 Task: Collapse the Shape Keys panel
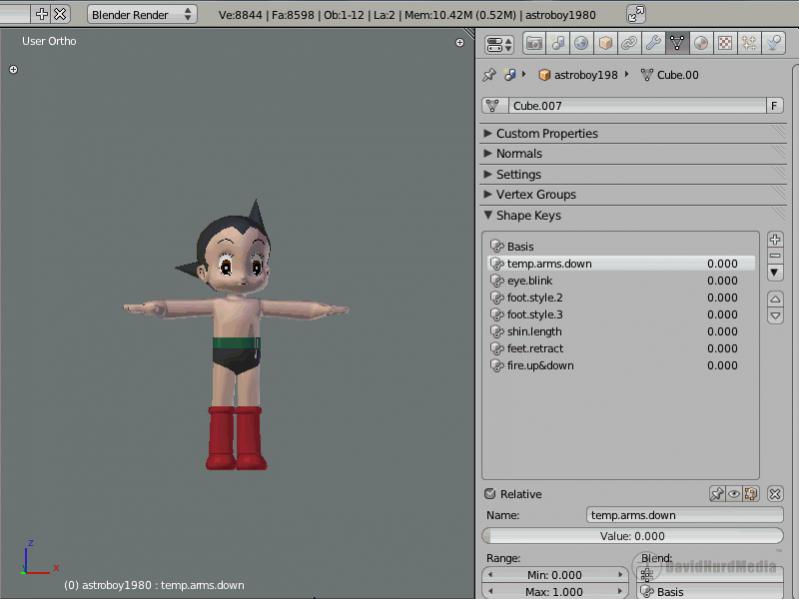coord(522,215)
